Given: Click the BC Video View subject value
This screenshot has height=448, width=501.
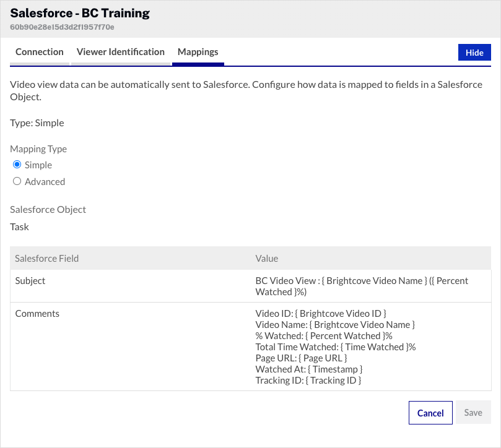Looking at the screenshot, I should tap(362, 286).
